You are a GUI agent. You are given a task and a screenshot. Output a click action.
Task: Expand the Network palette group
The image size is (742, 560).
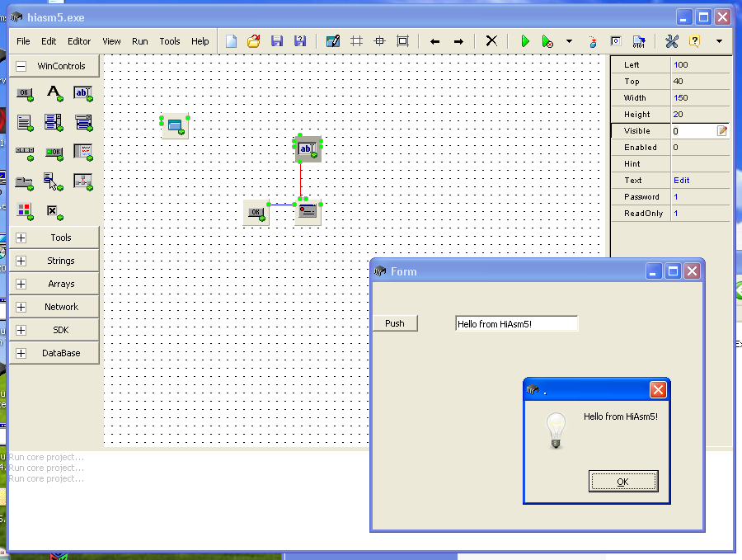(x=21, y=308)
